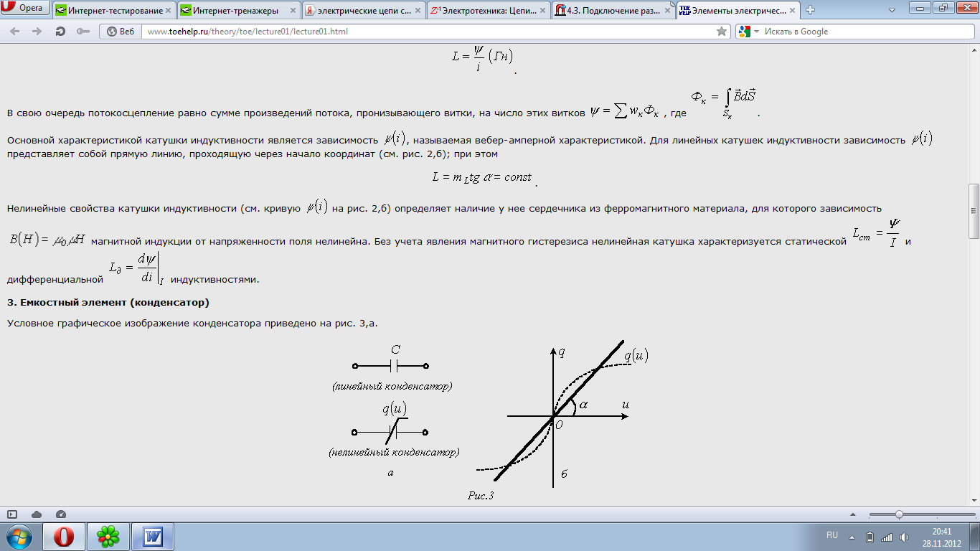Image resolution: width=980 pixels, height=551 pixels.
Task: Click the password wand key icon
Action: [x=83, y=32]
